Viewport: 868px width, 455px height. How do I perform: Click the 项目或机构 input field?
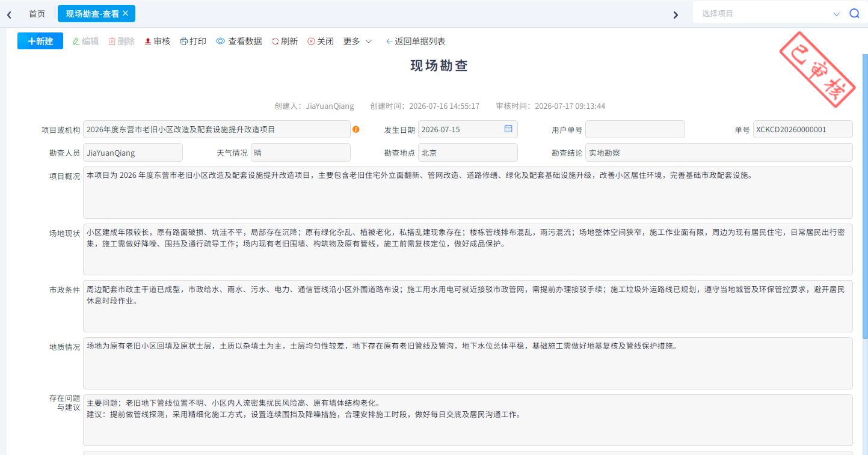pos(217,129)
